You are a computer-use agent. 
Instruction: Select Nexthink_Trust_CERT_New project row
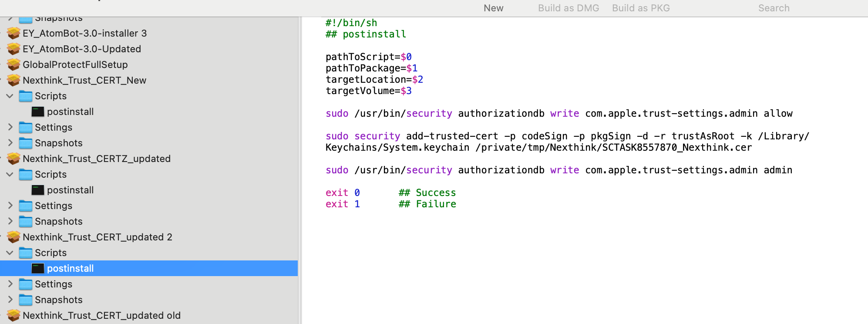[149, 80]
